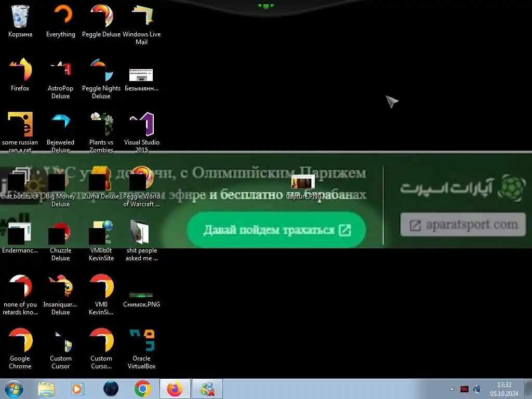
Task: Open the Windows Start menu orb
Action: (14, 389)
